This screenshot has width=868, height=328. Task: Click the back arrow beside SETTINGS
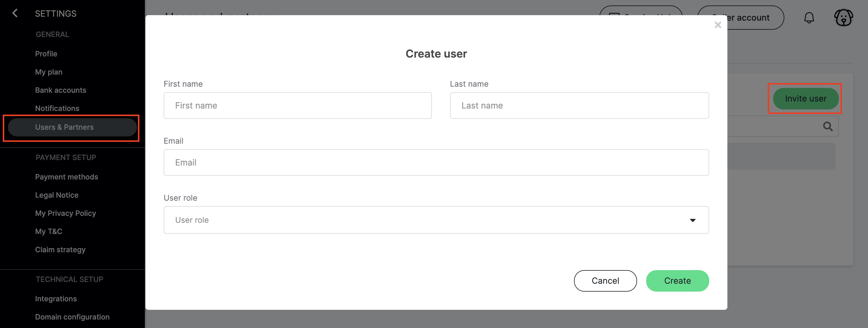[15, 13]
